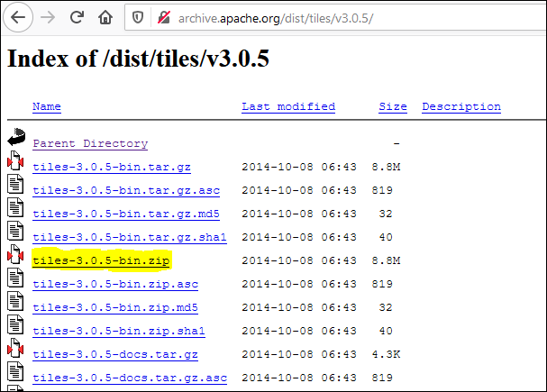This screenshot has height=392, width=547.
Task: Click the file icon beside tiles-3.0.5-bin.tar.gz.asc
Action: click(x=15, y=184)
